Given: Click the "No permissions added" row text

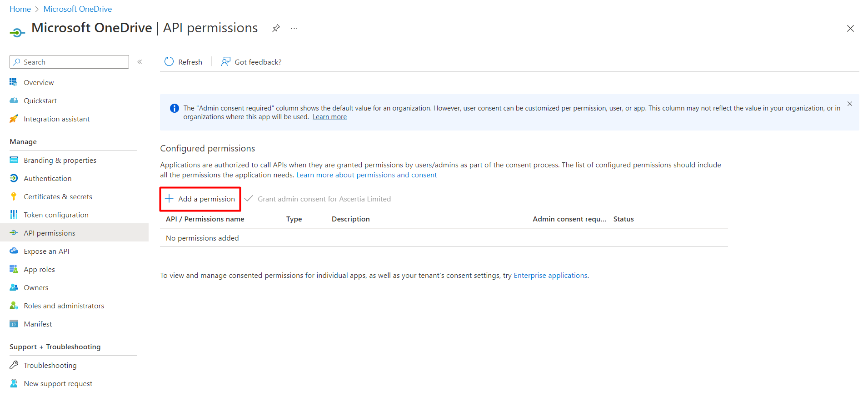Looking at the screenshot, I should (202, 238).
